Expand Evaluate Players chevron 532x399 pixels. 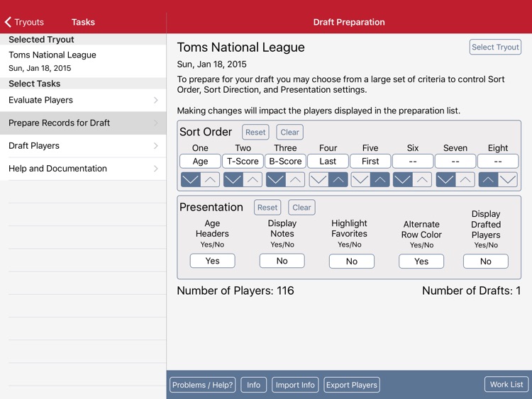(156, 100)
